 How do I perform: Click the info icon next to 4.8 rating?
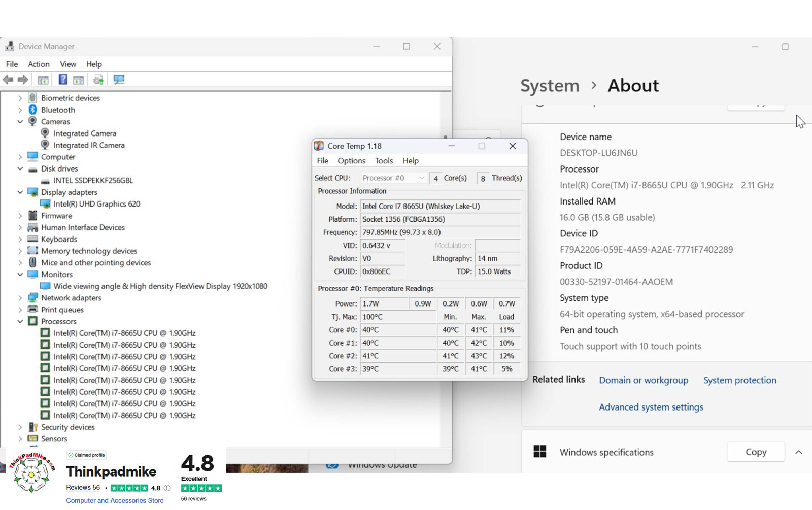166,488
